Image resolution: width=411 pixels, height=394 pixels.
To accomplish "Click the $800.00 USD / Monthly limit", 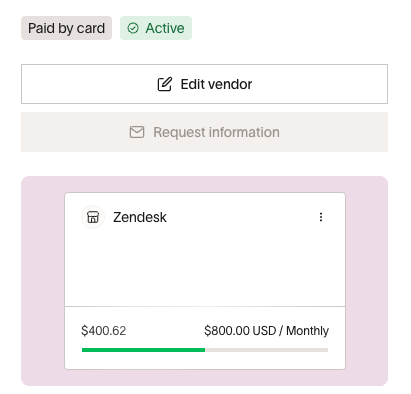I will click(x=266, y=331).
